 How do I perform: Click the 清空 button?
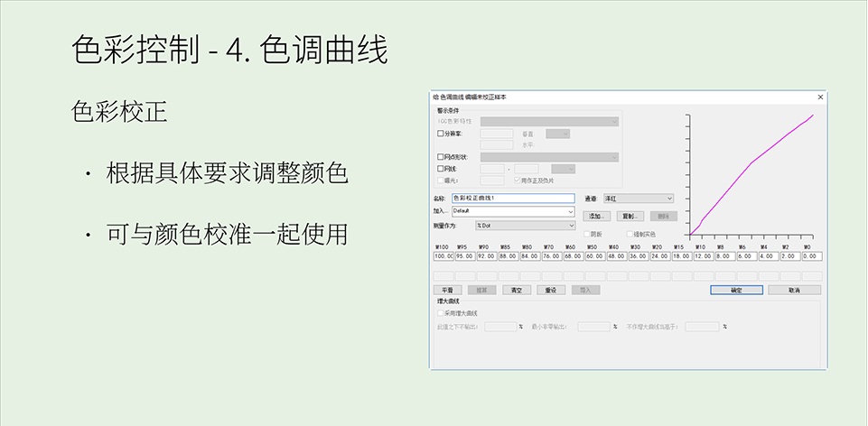click(x=516, y=291)
